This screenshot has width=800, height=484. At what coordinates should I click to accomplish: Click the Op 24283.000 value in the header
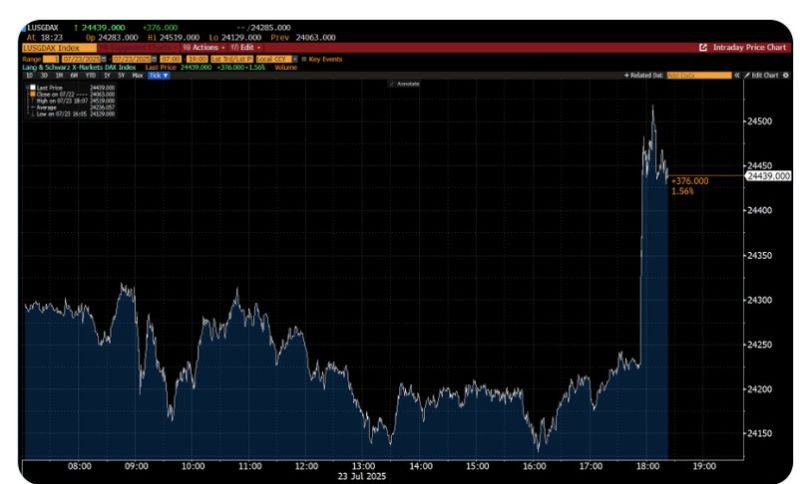[112, 38]
